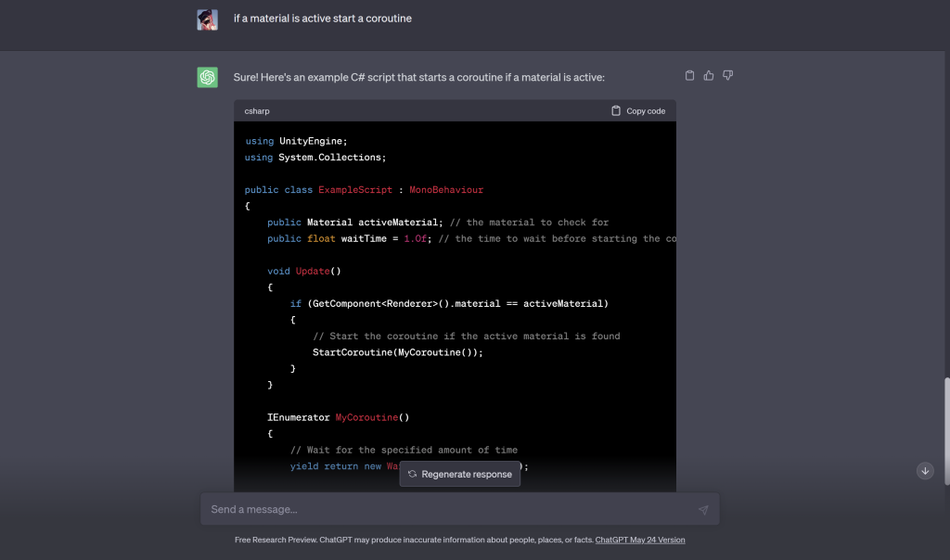Image resolution: width=950 pixels, height=560 pixels.
Task: Click the response intro sentence 'Sure! Here's an example'
Action: click(x=418, y=78)
